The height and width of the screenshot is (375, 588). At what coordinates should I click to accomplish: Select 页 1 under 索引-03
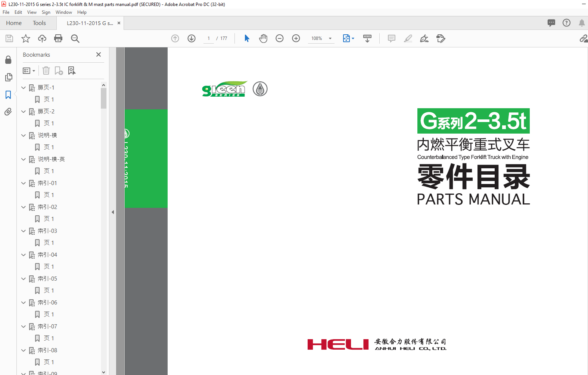(49, 243)
